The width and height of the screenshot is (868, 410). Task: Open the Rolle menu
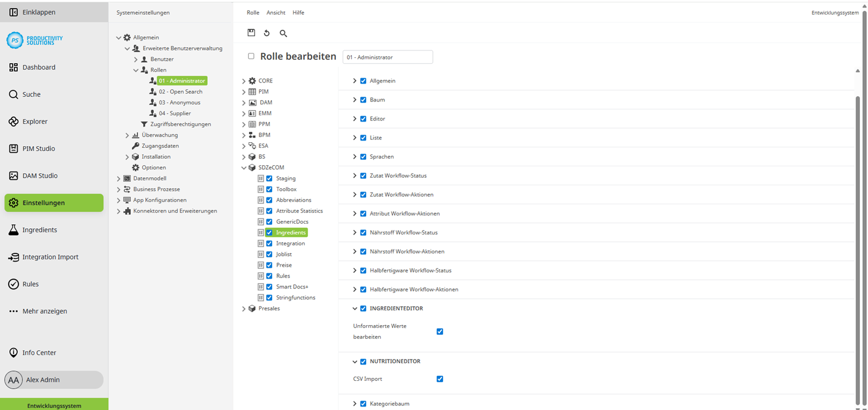(253, 12)
